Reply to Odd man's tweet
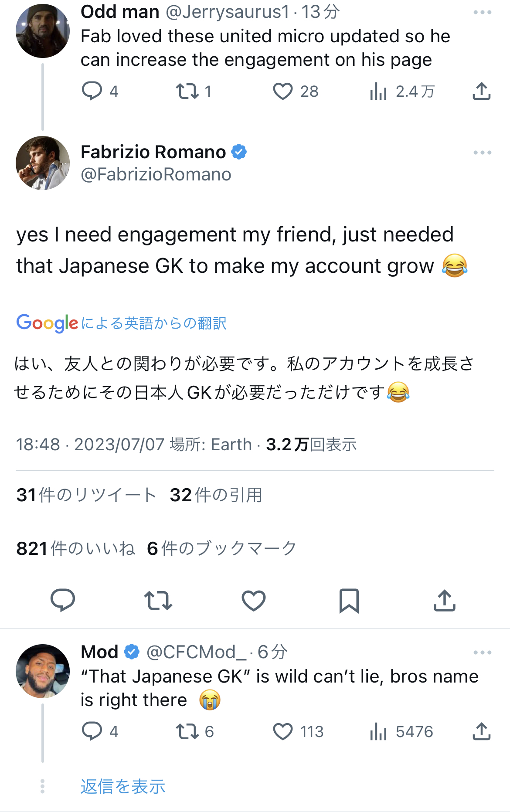This screenshot has width=510, height=812. click(92, 92)
